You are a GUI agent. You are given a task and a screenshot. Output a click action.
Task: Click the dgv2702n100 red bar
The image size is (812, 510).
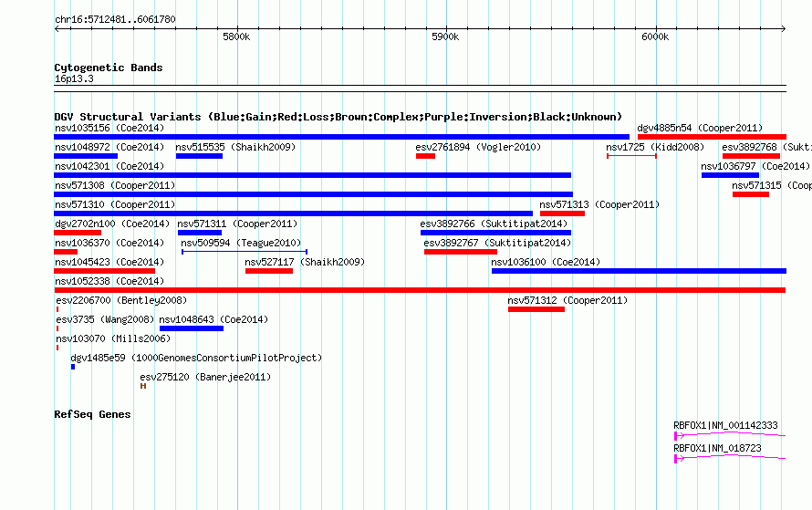click(78, 233)
